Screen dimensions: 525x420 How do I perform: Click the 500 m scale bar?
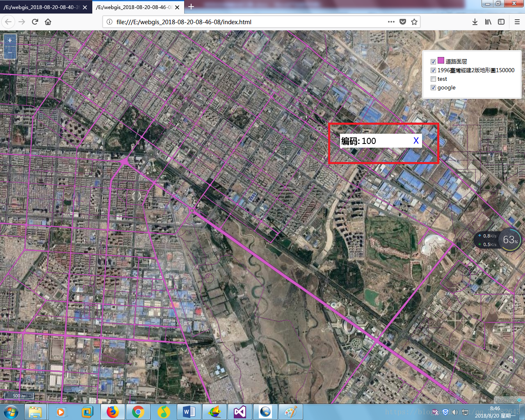[x=19, y=396]
